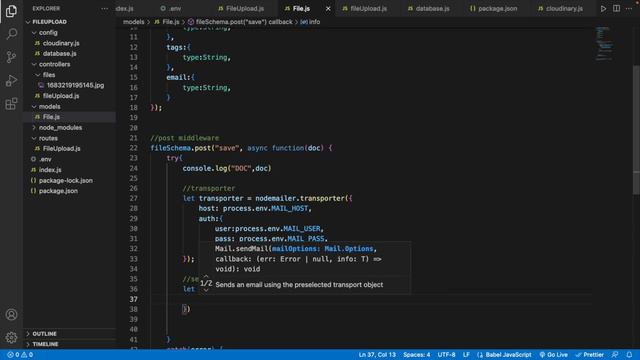Image resolution: width=640 pixels, height=360 pixels.
Task: Click line number 22 in gutter
Action: 133,148
